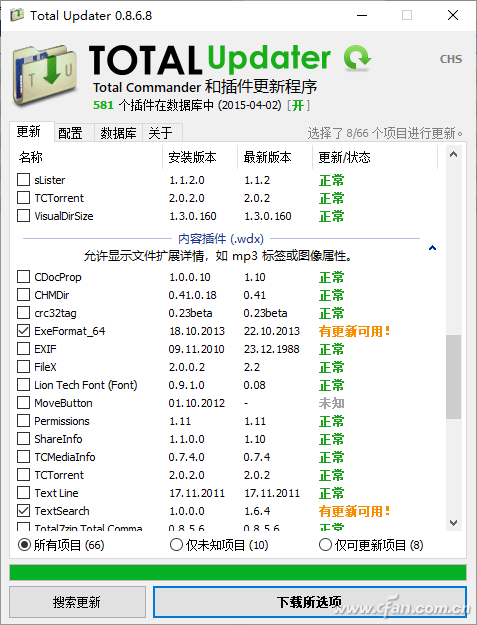The height and width of the screenshot is (625, 477).
Task: Click the ExeFormat_64 有更新可用! status
Action: (354, 331)
